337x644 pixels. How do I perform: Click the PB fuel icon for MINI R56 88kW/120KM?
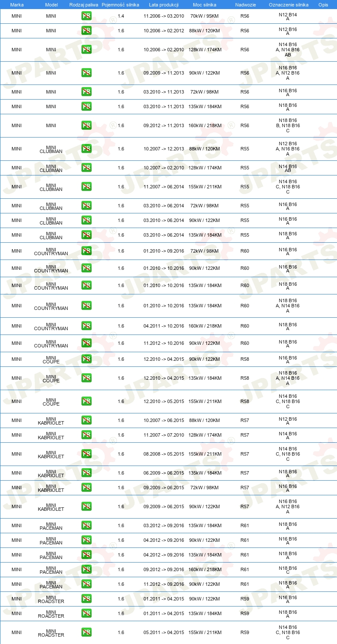point(86,31)
